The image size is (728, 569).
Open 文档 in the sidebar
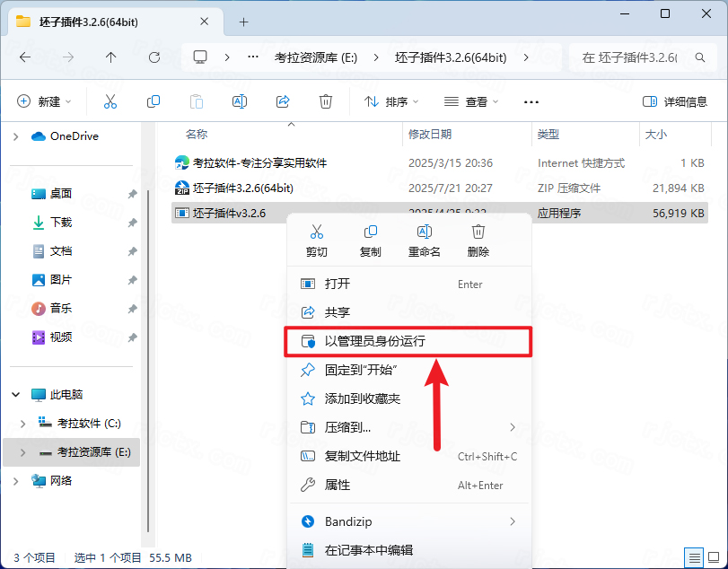point(61,251)
